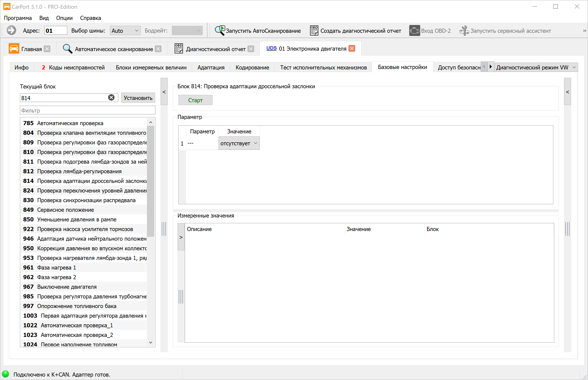Screen dimensions: 588x380
Task: Switch to Коды неисправностей tab
Action: (x=73, y=67)
